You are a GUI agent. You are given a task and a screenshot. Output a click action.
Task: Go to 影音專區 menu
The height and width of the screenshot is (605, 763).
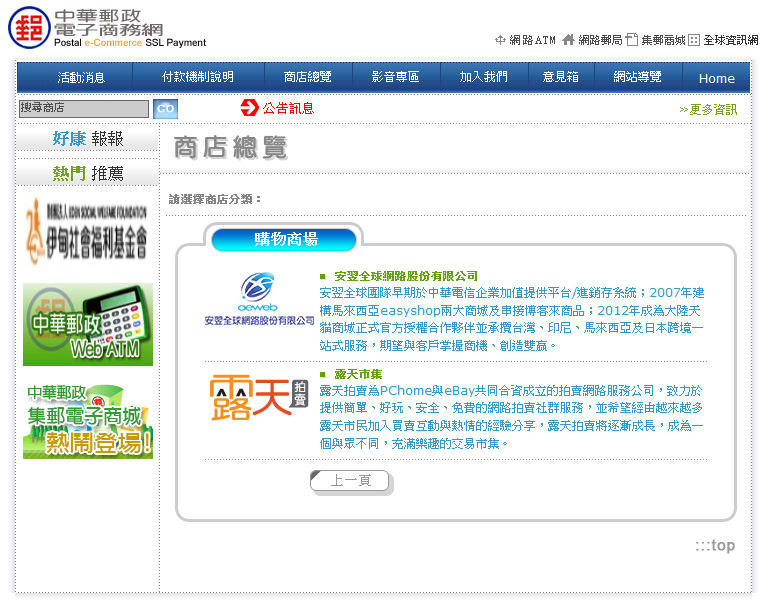tap(395, 77)
